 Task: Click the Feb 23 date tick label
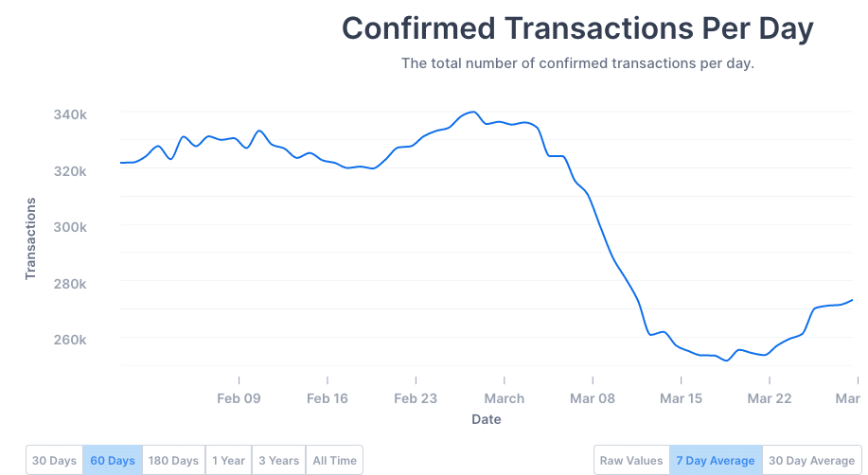click(x=416, y=398)
